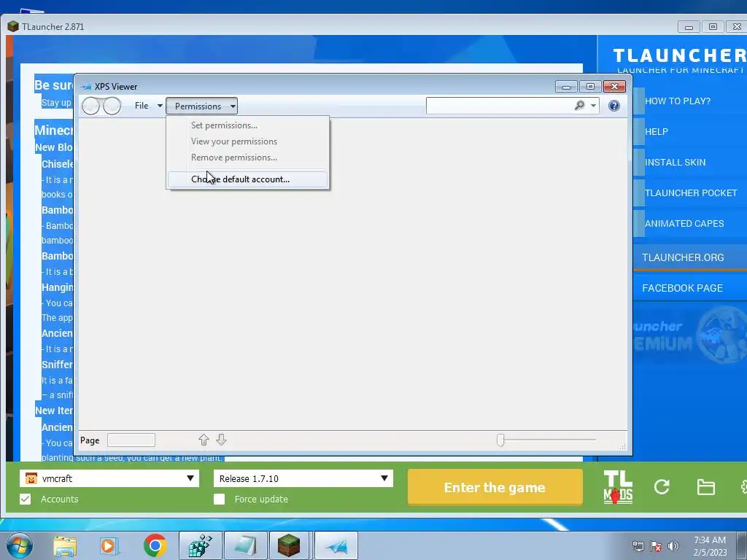Switch to XPS Viewer taskbar icon
This screenshot has width=747, height=560.
tap(336, 545)
